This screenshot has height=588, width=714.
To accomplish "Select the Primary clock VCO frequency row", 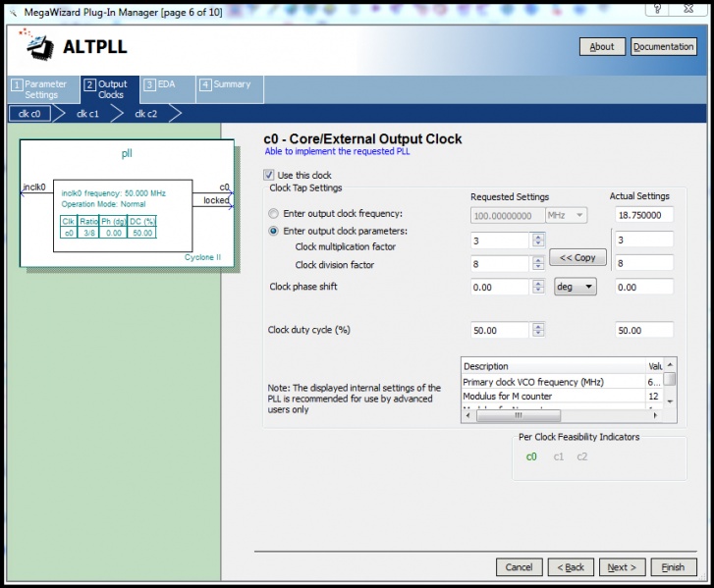I will (x=563, y=382).
